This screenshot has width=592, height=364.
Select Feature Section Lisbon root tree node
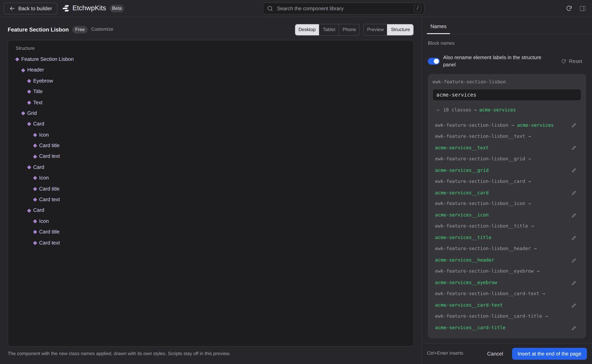[x=45, y=59]
